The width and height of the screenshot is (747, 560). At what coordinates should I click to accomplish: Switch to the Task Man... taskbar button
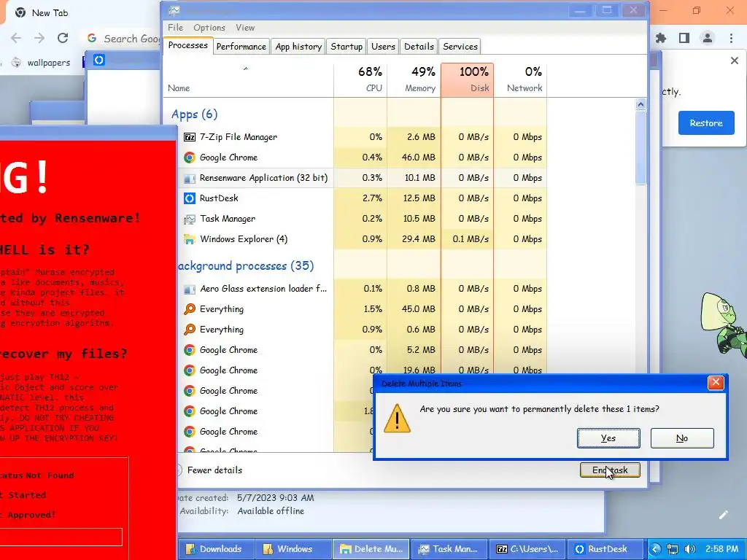click(449, 549)
